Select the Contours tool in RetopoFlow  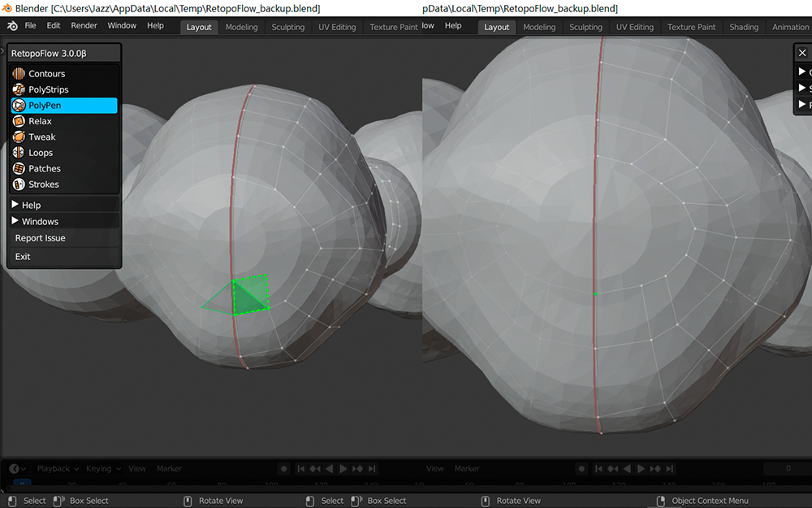(64, 74)
